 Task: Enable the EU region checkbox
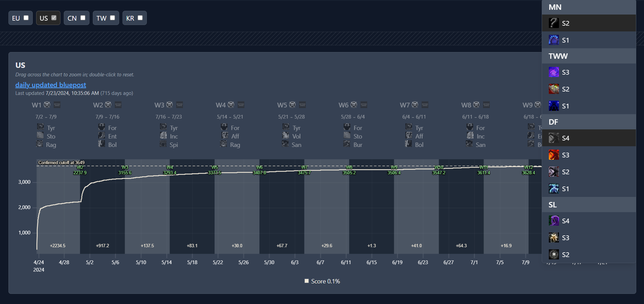coord(26,18)
